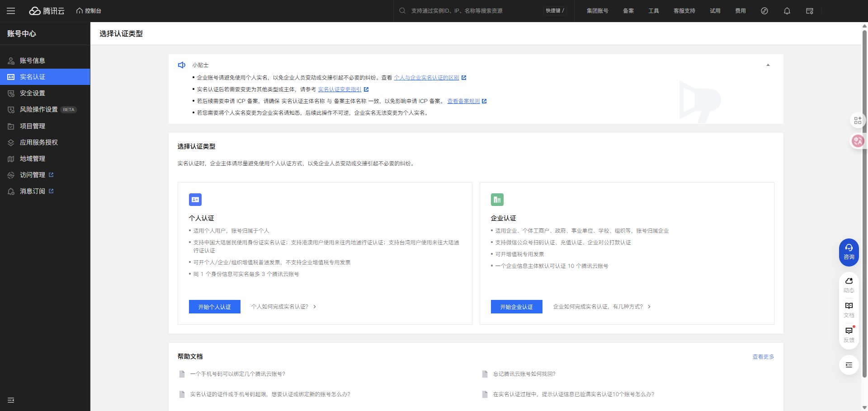Open 项目管理 from sidebar menu
The height and width of the screenshot is (411, 868).
click(33, 126)
